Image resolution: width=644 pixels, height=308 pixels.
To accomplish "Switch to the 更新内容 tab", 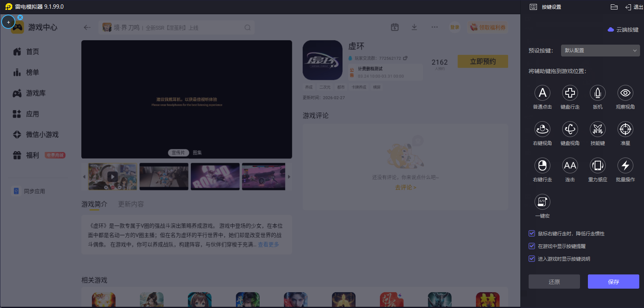I will pyautogui.click(x=131, y=204).
